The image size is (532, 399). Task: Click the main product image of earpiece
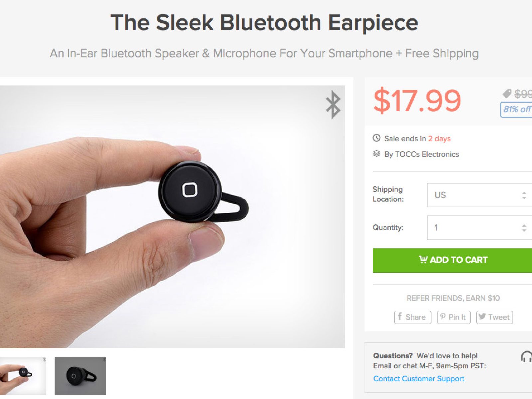pyautogui.click(x=173, y=217)
